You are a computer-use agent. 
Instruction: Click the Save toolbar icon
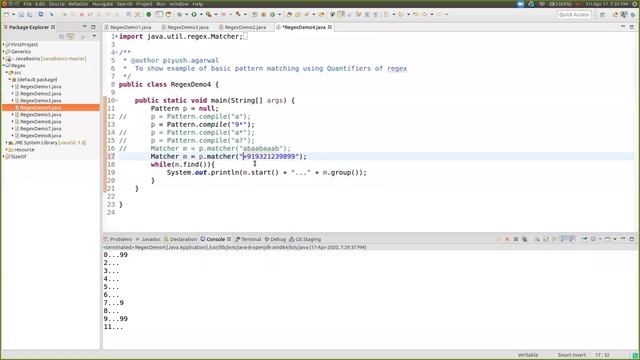click(x=21, y=14)
